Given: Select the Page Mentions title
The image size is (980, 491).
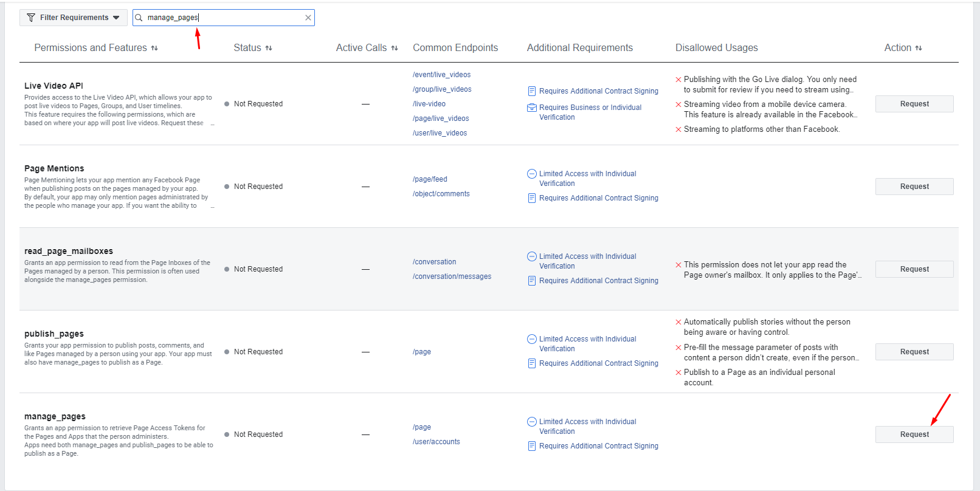Looking at the screenshot, I should 54,168.
